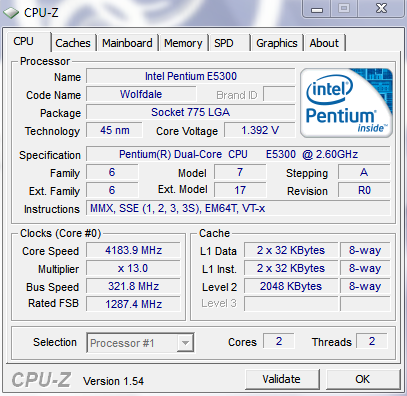Click the Specification text field
Viewport: 407px width, 396px height.
238,154
